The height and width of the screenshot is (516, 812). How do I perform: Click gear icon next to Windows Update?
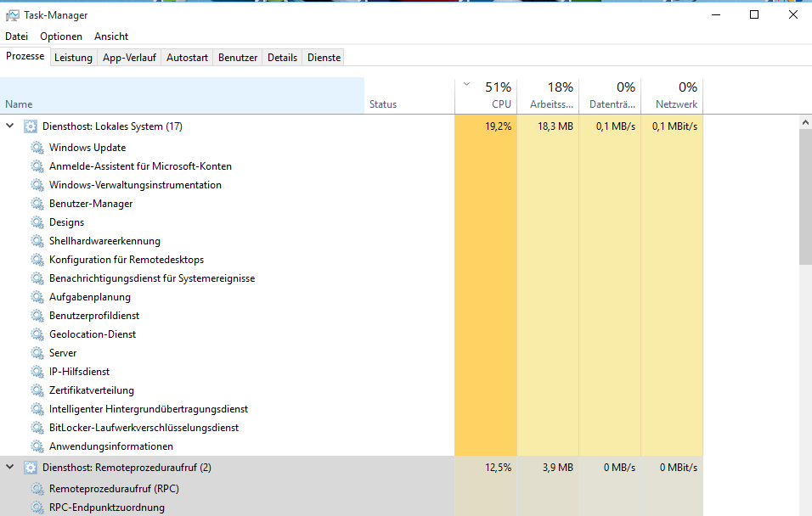click(x=37, y=148)
